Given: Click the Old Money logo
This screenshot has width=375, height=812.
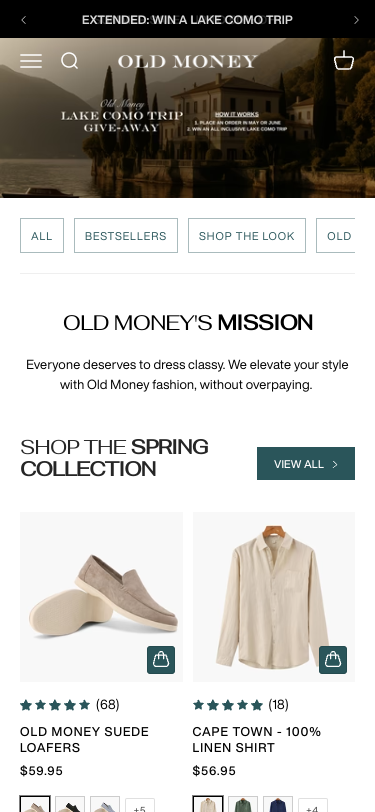Looking at the screenshot, I should [x=187, y=62].
